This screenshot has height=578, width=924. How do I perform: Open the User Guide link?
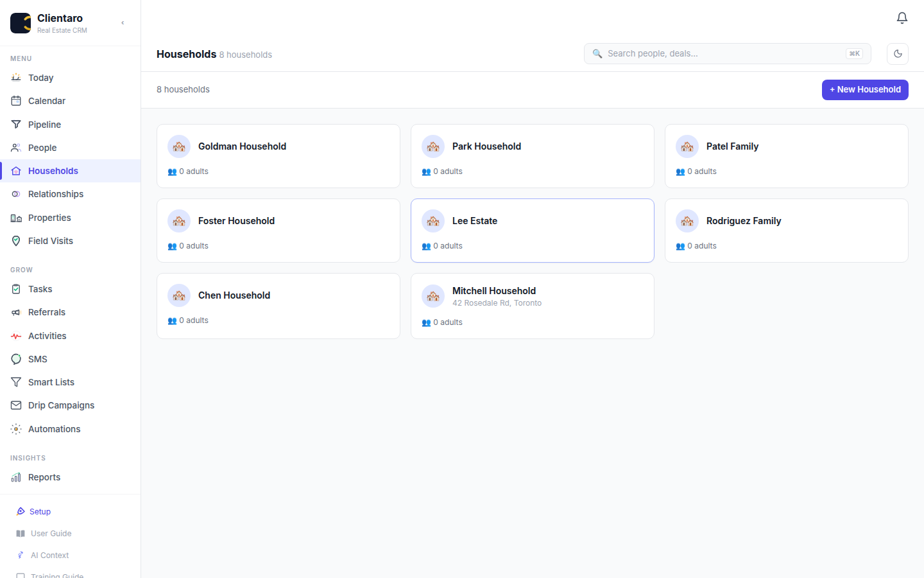[51, 534]
